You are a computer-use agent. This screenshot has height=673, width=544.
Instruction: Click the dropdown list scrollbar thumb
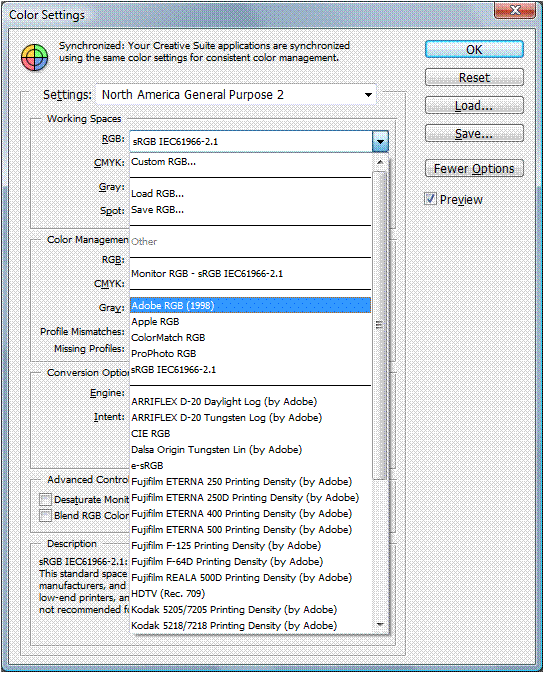(380, 325)
